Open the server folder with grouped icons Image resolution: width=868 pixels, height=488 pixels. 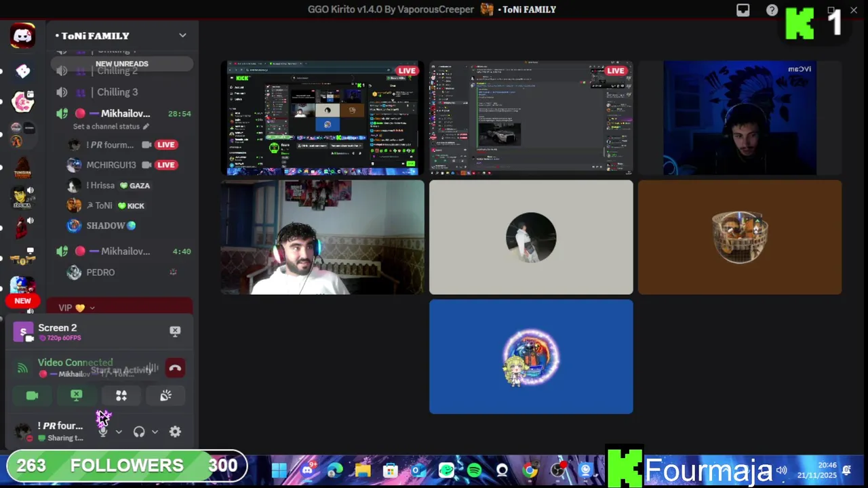pos(22,134)
